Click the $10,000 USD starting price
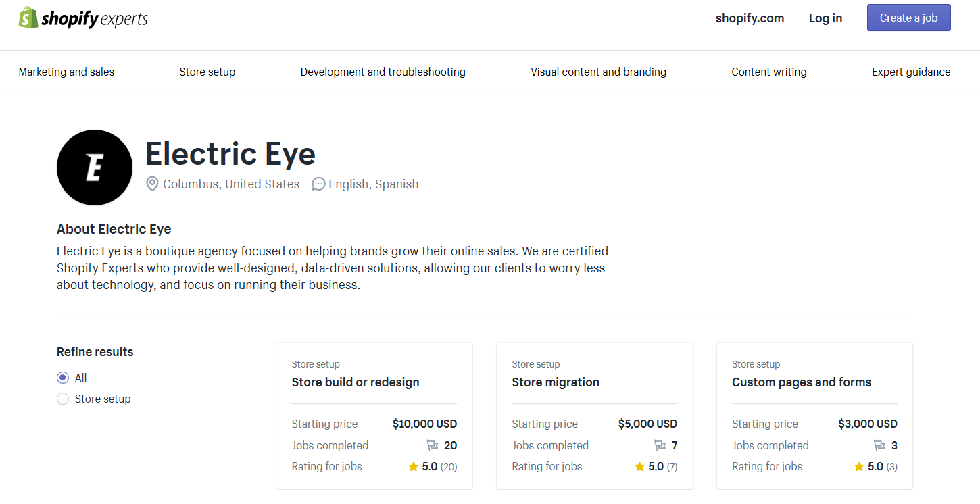Screen dimensions: 980x504 point(424,424)
